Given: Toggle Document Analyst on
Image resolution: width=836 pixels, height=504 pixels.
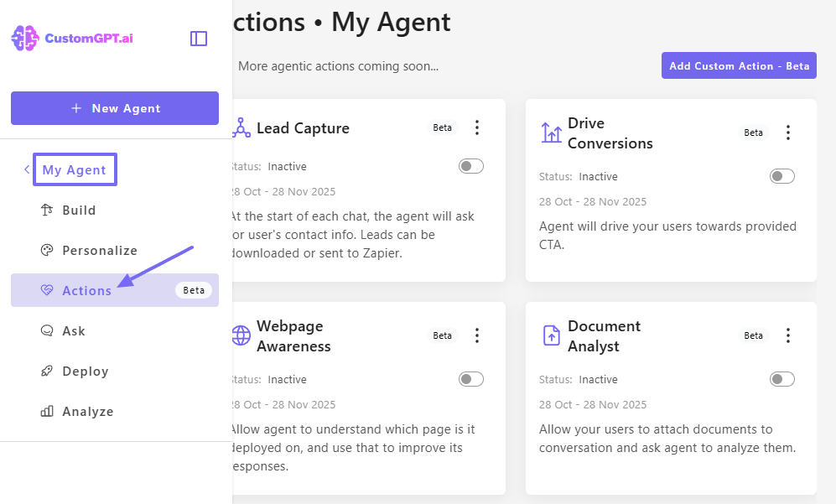Looking at the screenshot, I should [x=781, y=379].
